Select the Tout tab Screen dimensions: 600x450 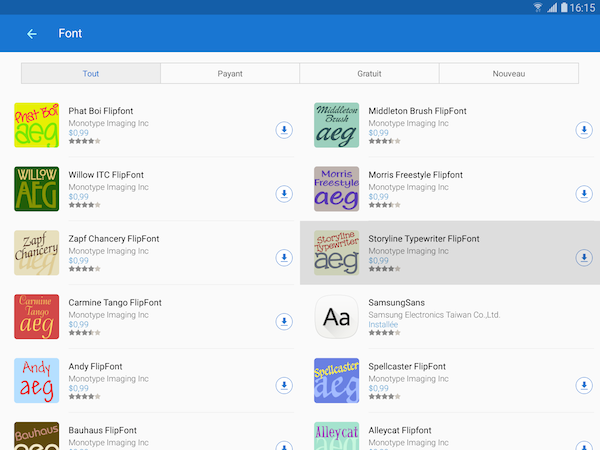91,73
